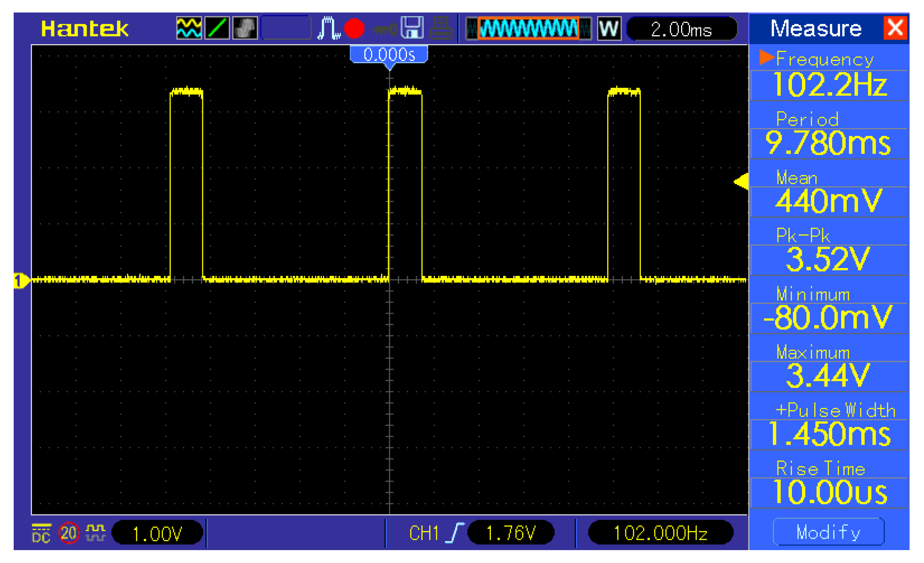Image resolution: width=924 pixels, height=563 pixels.
Task: Click the 1.76V trigger level readout
Action: click(x=511, y=533)
